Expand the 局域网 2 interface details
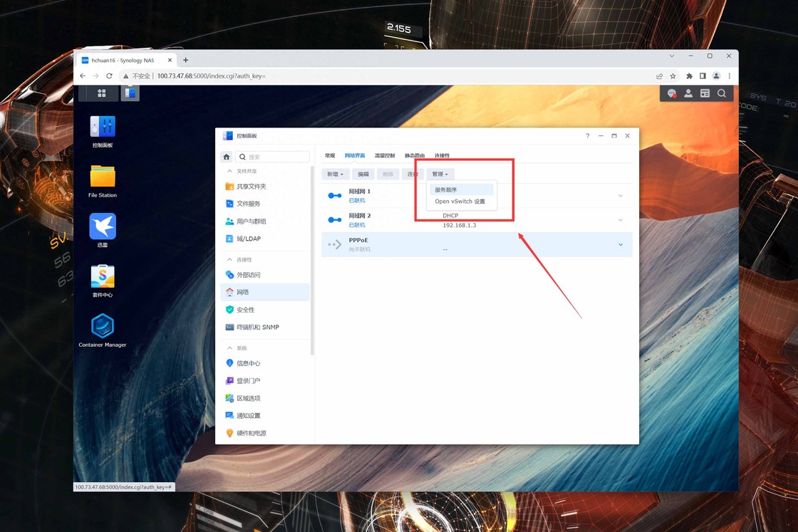798x532 pixels. tap(621, 220)
